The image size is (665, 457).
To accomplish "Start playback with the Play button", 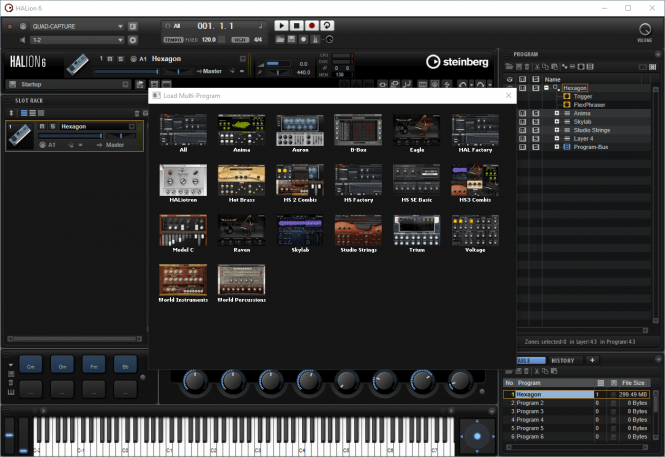I will (x=281, y=26).
